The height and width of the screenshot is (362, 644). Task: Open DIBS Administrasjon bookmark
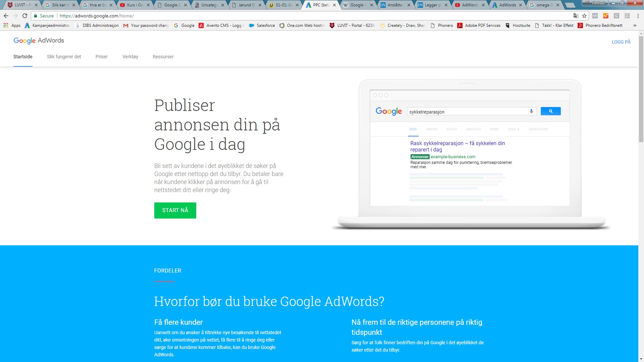point(97,25)
